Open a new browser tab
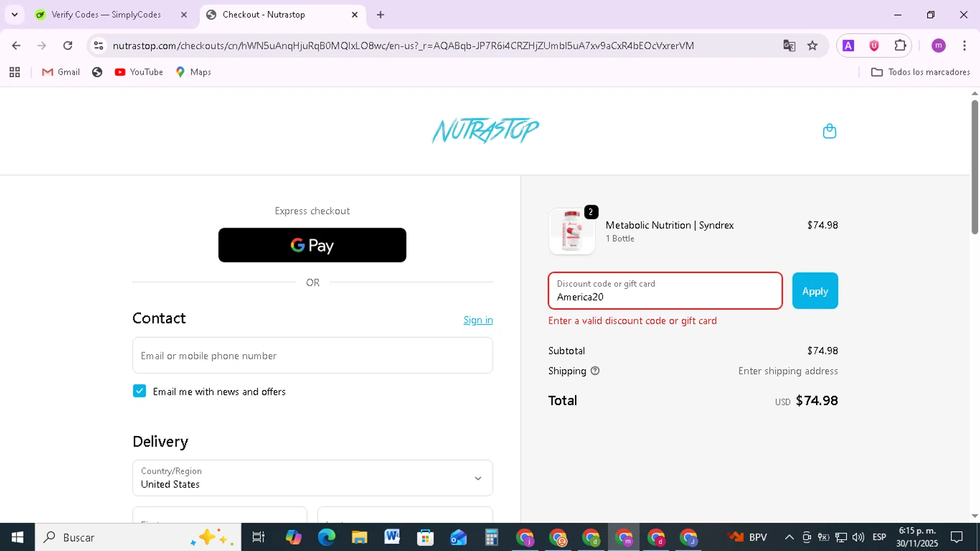 pyautogui.click(x=380, y=14)
